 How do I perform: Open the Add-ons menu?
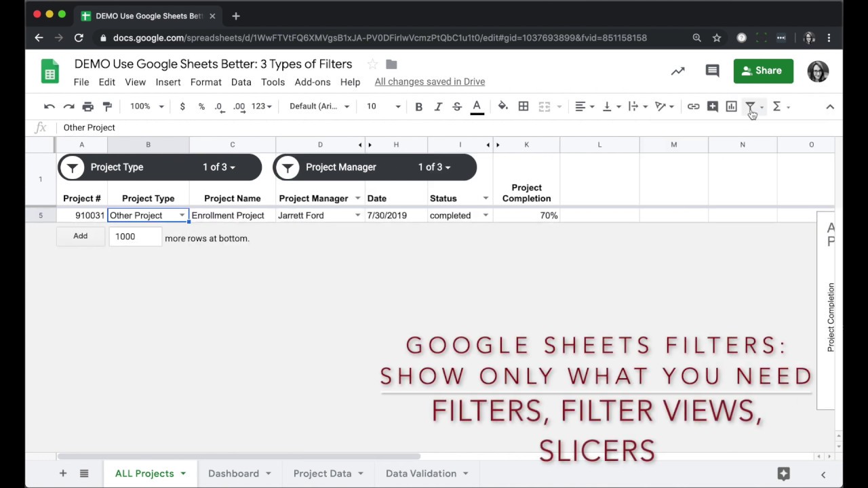click(313, 82)
